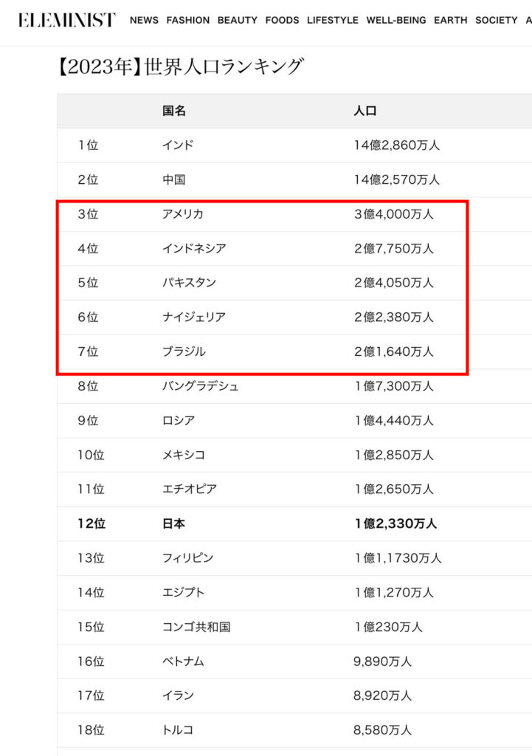Open the FOODS navigation link
Viewport: 532px width, 756px height.
[282, 20]
